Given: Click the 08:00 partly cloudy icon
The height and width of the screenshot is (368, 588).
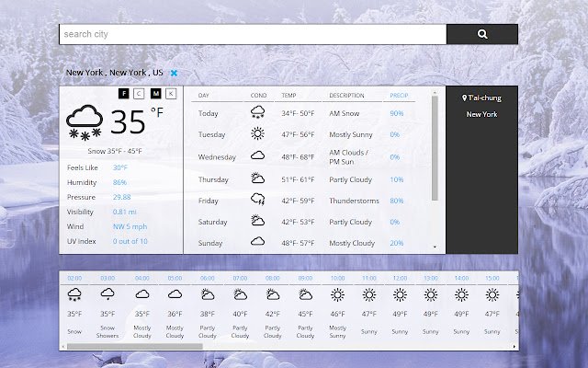Looking at the screenshot, I should [x=273, y=294].
